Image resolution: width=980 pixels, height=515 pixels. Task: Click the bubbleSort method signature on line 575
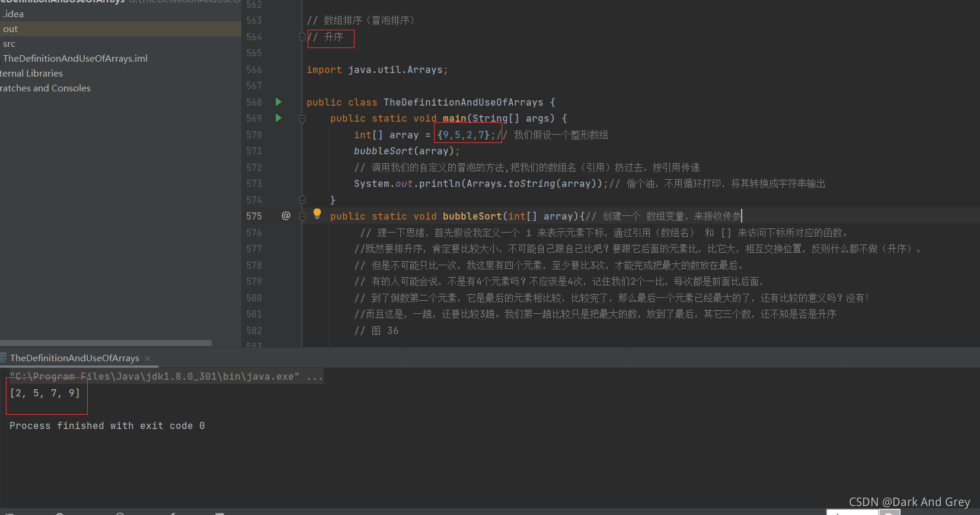pos(457,216)
